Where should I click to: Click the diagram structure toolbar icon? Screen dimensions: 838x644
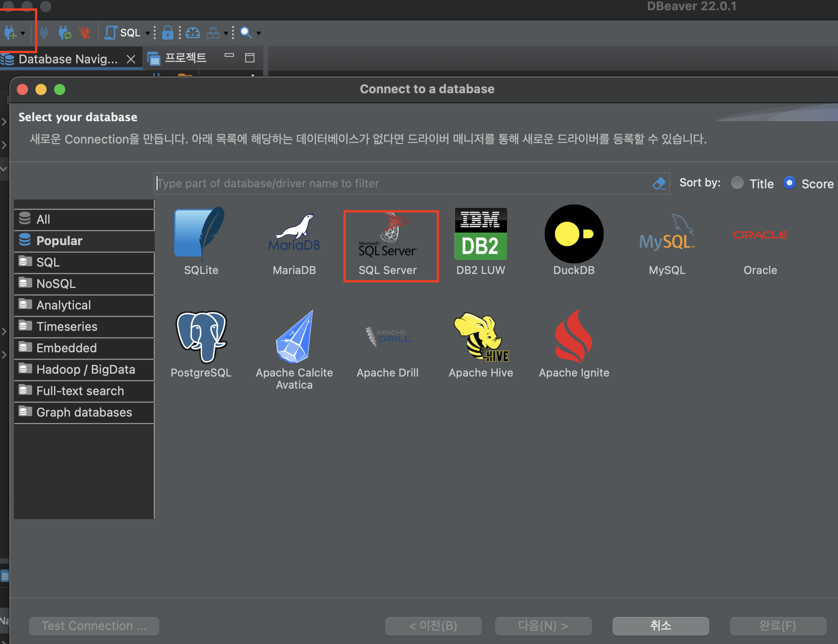pyautogui.click(x=213, y=33)
